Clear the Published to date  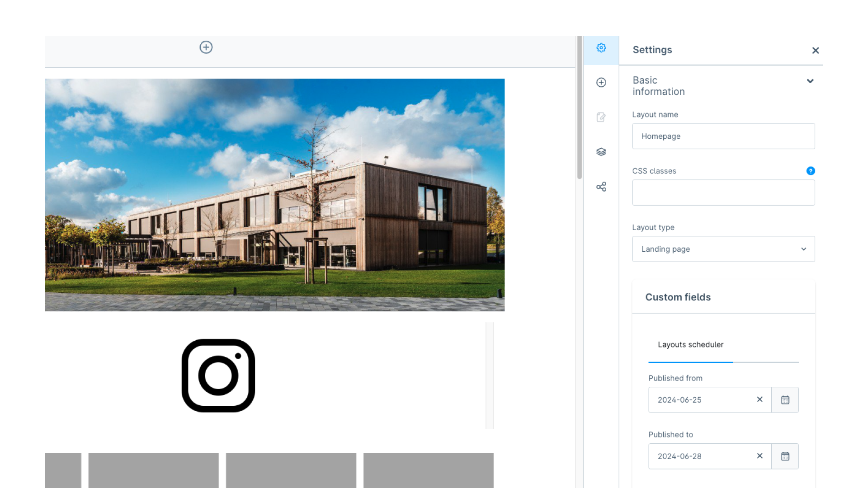tap(759, 456)
